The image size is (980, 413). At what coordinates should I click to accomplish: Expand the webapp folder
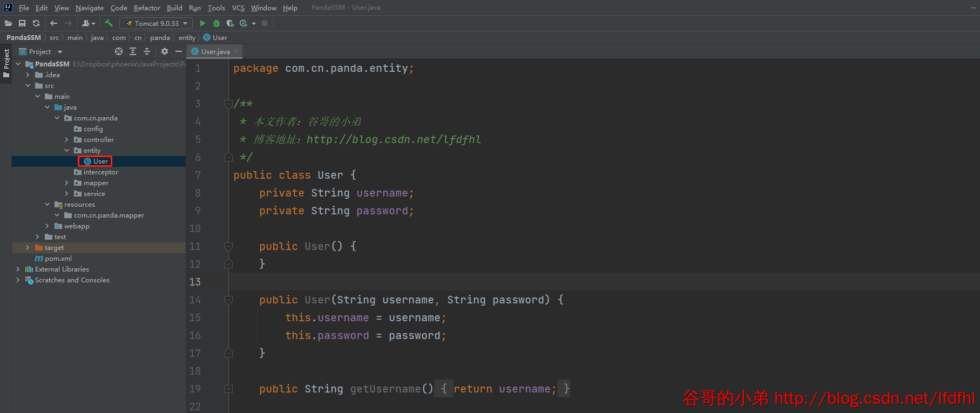pyautogui.click(x=48, y=226)
